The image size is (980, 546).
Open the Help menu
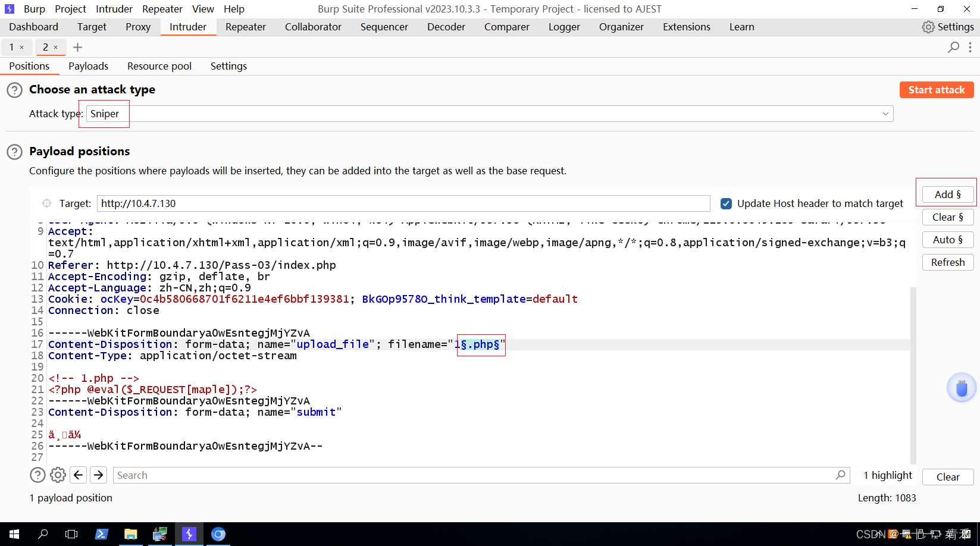[x=234, y=9]
